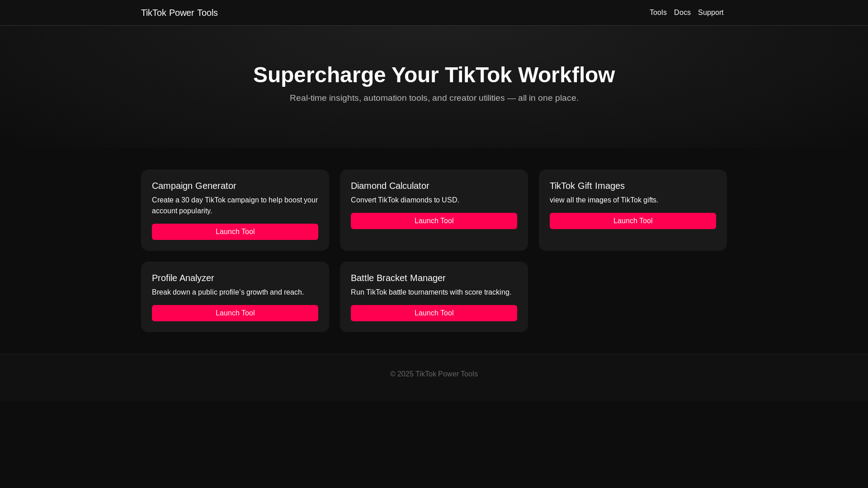
Task: Click the Diamond Calculator card title
Action: click(390, 186)
